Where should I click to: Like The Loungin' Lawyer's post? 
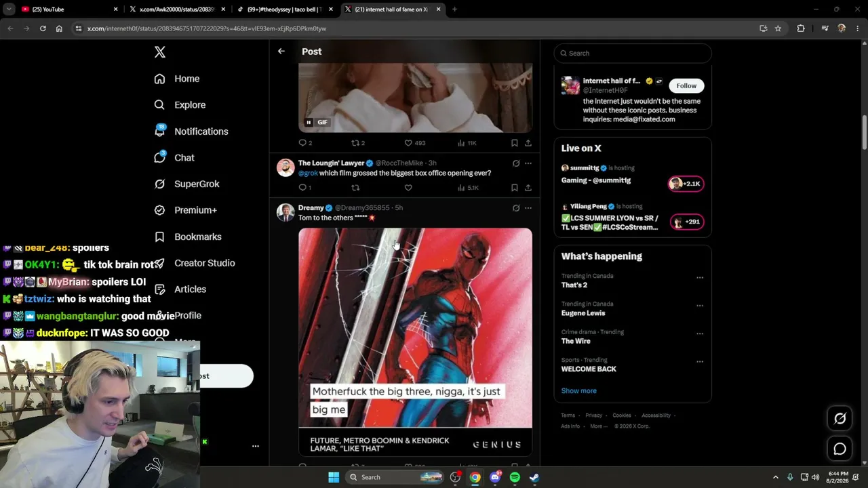408,188
